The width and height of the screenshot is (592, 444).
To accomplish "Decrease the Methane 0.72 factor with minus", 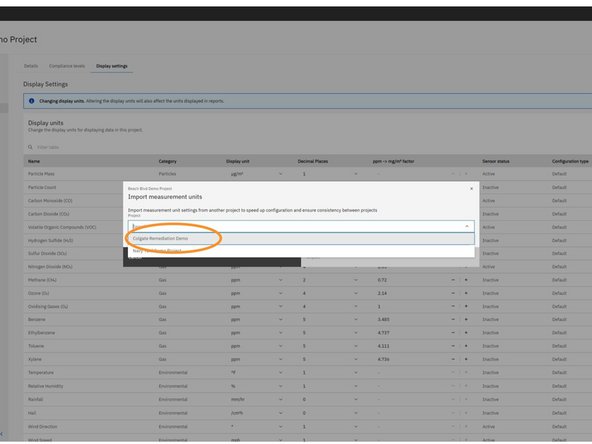I will pos(453,280).
